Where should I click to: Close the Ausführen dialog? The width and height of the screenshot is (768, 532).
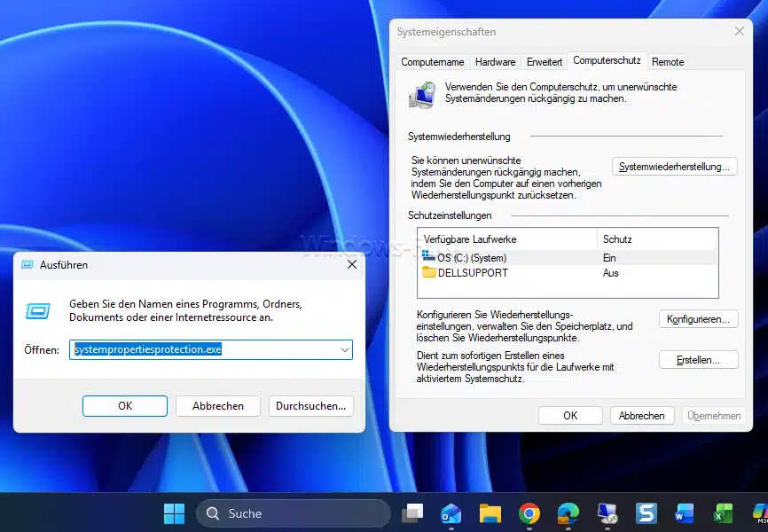(352, 264)
